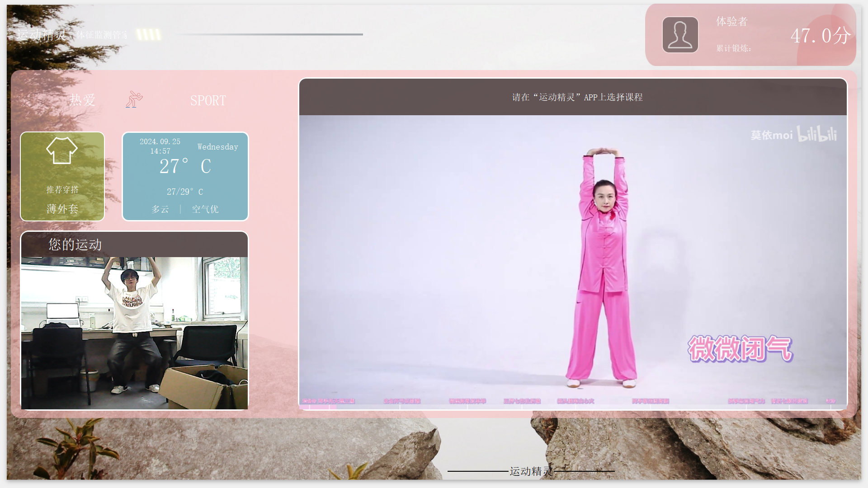Click the running figure sport icon
The width and height of the screenshot is (868, 488).
tap(134, 99)
